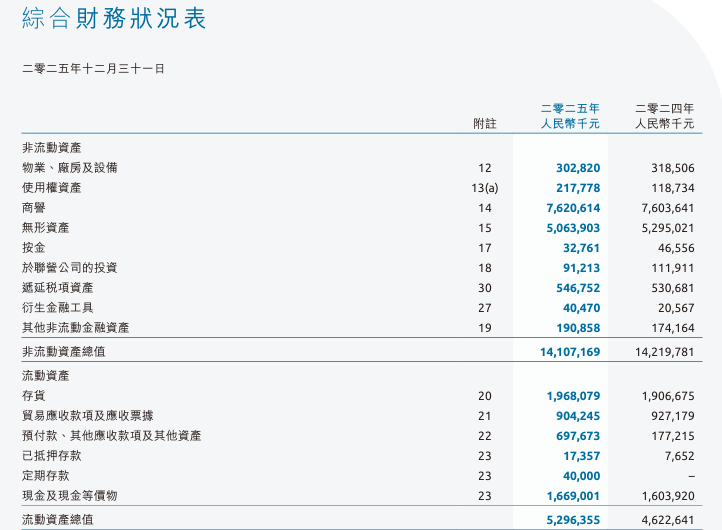Click the 非流動資產總值 total label
Image resolution: width=722 pixels, height=530 pixels.
pos(64,352)
